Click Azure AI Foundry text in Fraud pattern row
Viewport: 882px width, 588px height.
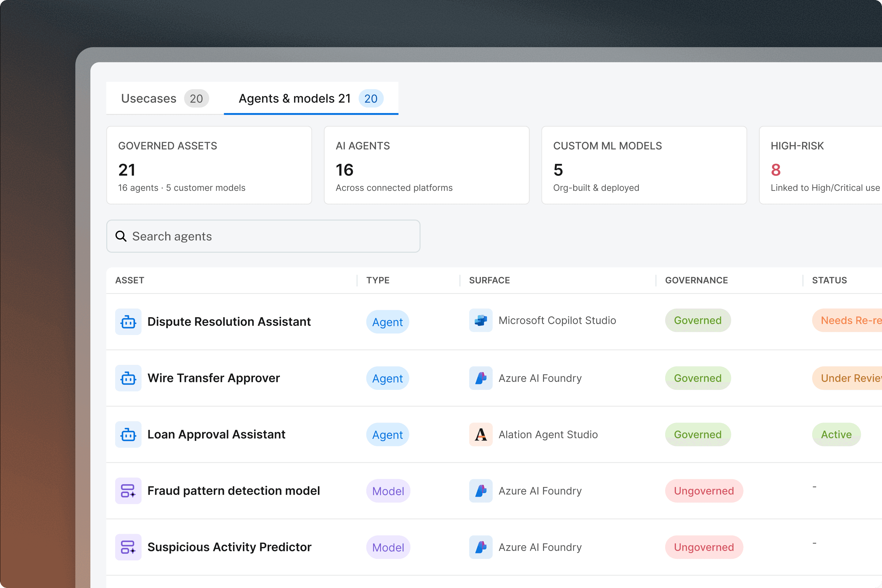540,491
